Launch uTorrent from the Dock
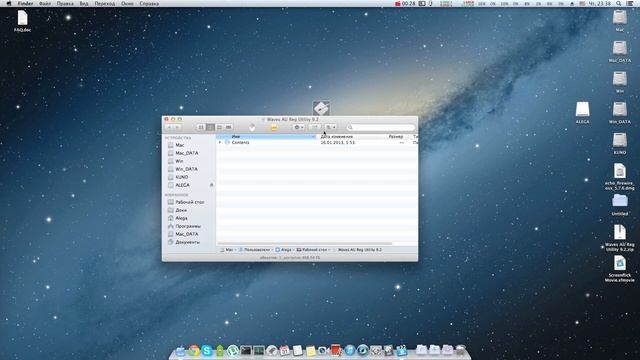 coord(233,351)
